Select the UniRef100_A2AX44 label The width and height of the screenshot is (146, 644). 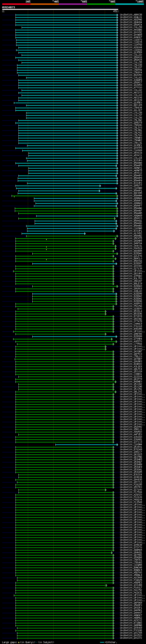pyautogui.click(x=131, y=48)
